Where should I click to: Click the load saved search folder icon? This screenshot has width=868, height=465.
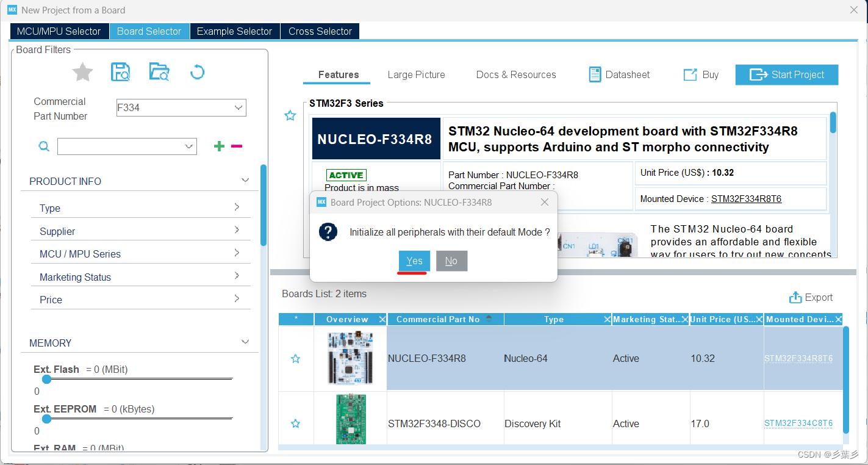point(159,72)
